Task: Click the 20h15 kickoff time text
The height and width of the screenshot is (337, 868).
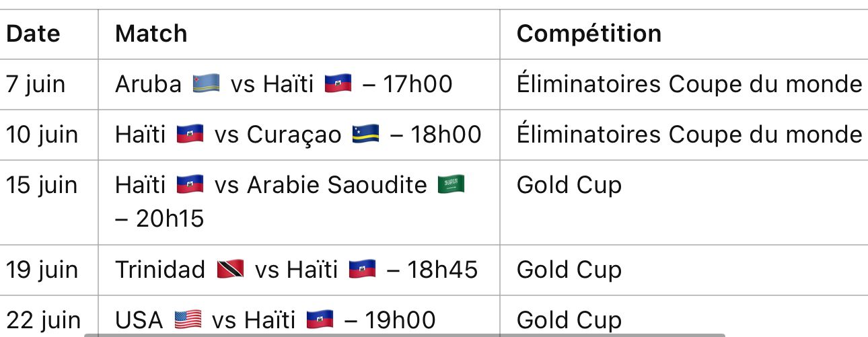Action: click(170, 219)
